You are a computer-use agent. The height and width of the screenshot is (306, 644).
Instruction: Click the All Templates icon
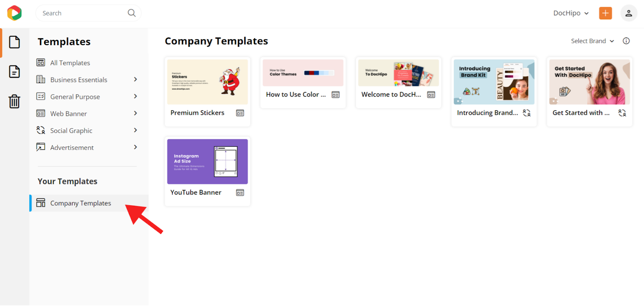pos(41,62)
